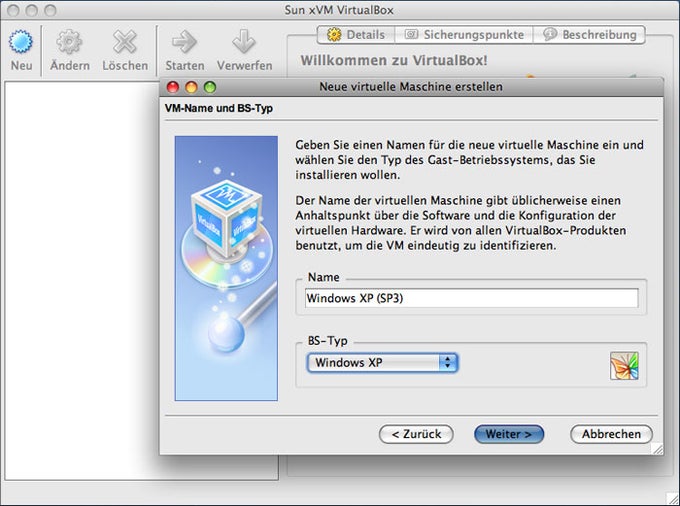Click the VM-Name und BS-Typ heading
Viewport: 680px width, 506px height.
[x=219, y=108]
